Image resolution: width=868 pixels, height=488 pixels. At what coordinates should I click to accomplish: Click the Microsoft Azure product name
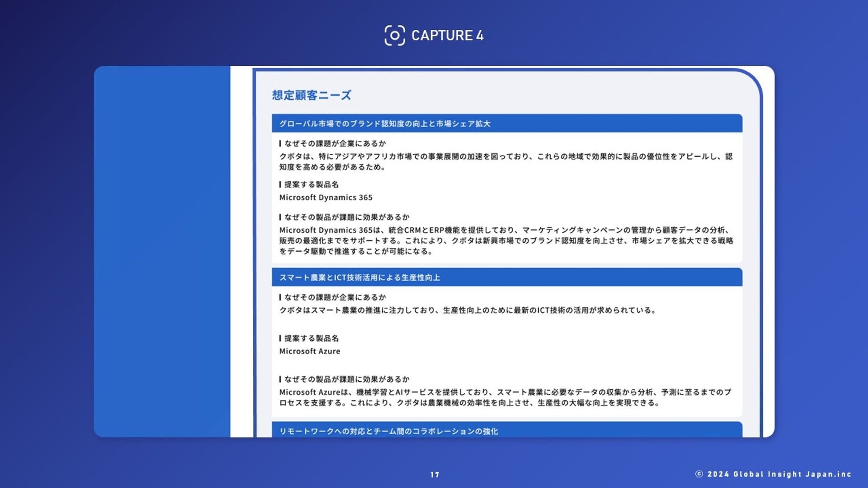[310, 351]
